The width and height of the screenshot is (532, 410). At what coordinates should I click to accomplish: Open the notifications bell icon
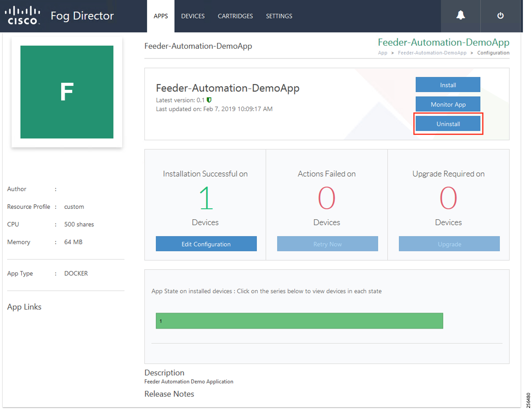pyautogui.click(x=460, y=15)
